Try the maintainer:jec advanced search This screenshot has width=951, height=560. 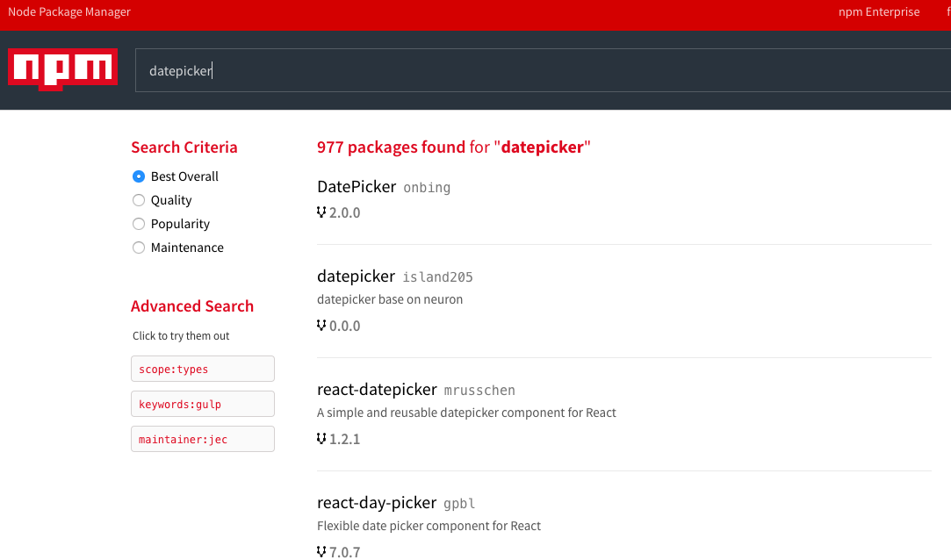203,439
